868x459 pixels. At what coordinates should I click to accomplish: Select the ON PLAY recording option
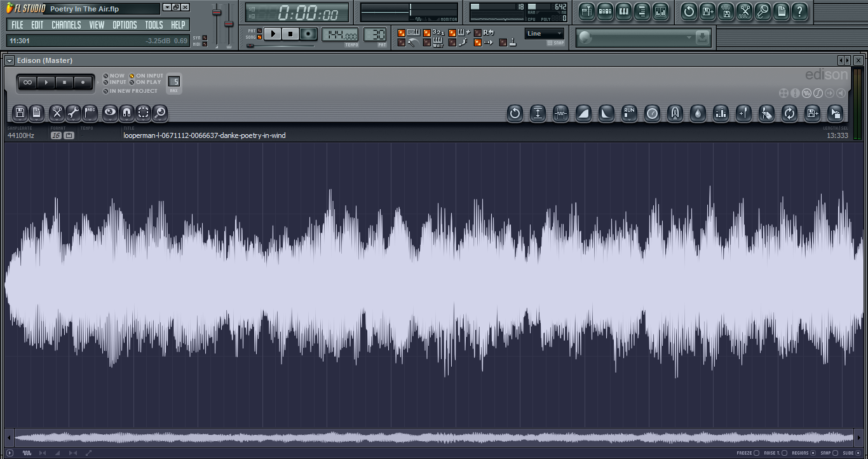[x=145, y=82]
